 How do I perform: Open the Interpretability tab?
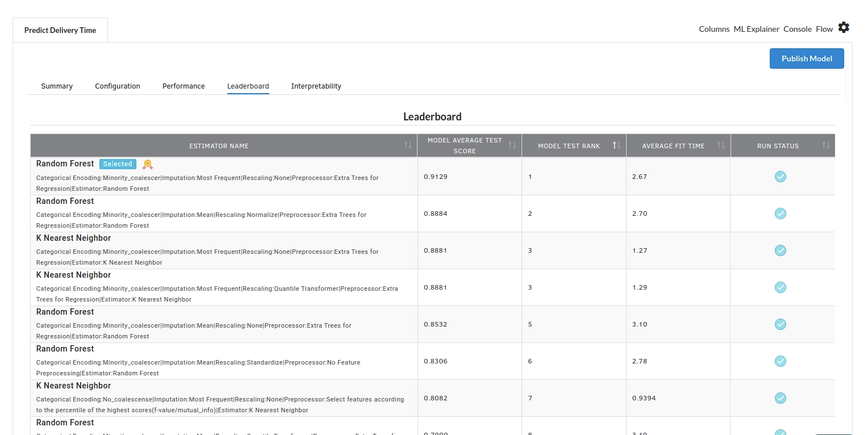point(316,86)
